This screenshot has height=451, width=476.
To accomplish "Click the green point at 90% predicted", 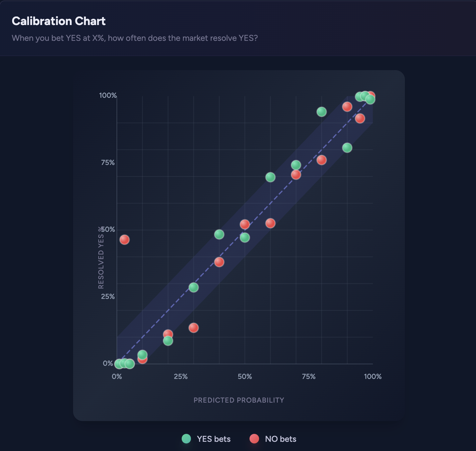I will click(x=347, y=148).
